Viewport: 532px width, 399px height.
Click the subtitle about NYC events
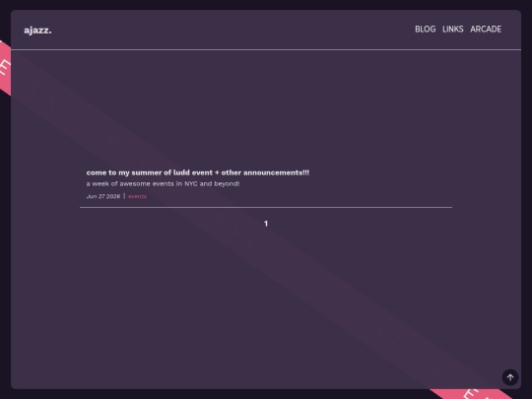[163, 184]
